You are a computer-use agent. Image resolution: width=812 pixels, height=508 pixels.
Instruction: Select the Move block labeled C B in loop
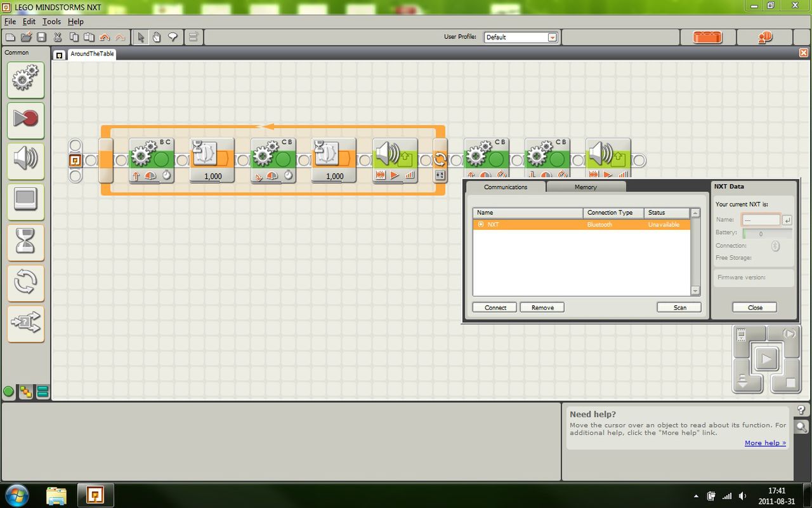(x=273, y=161)
